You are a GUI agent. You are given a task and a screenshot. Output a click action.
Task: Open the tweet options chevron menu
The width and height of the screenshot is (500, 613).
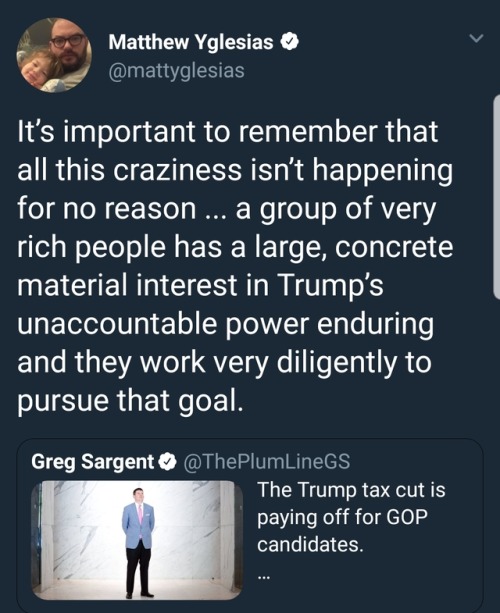tap(476, 38)
